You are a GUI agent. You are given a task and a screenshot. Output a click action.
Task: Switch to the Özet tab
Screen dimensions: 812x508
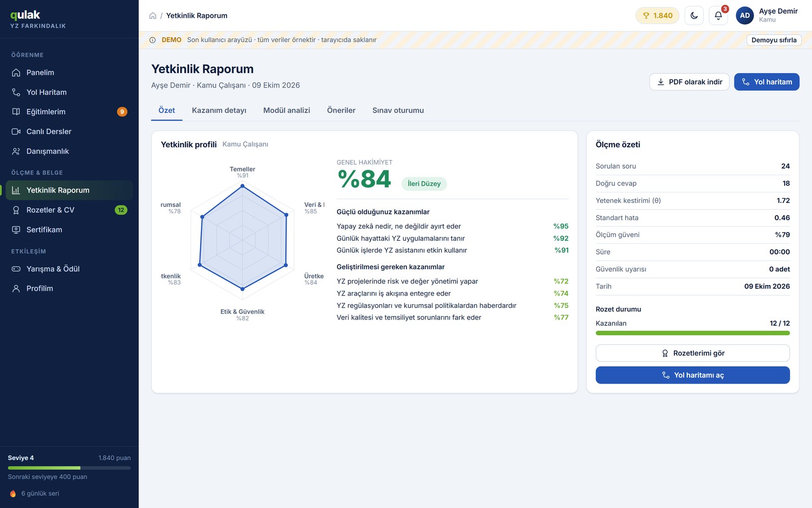tap(166, 110)
